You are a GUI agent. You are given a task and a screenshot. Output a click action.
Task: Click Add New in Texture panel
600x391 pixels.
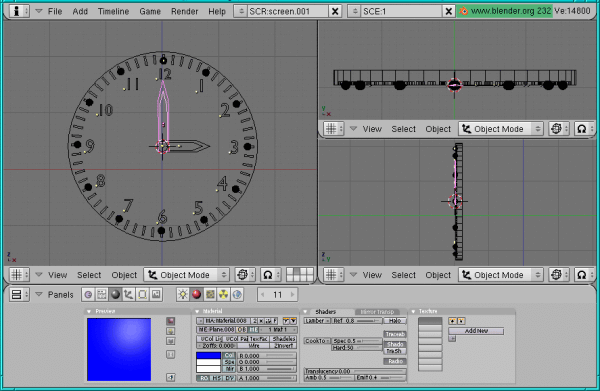click(476, 331)
